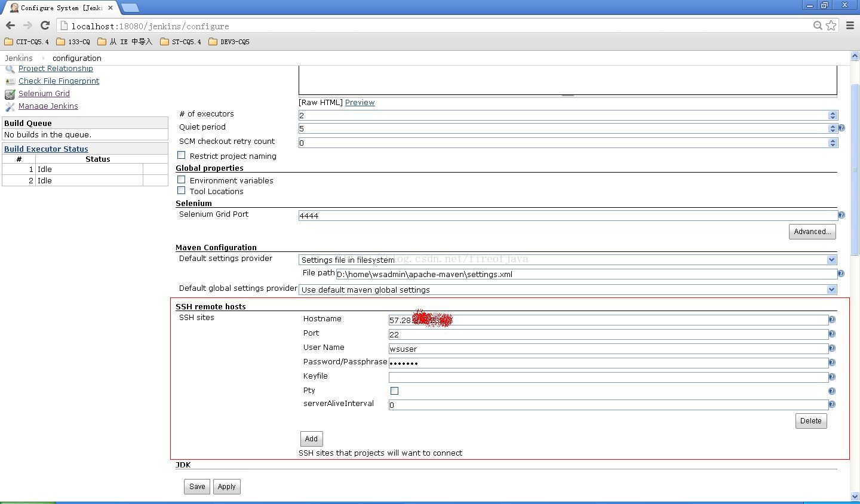Click the empty Keyfile field

(x=608, y=377)
